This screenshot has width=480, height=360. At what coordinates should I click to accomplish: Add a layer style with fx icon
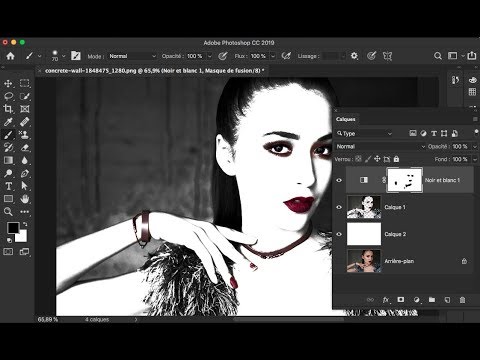[x=386, y=300]
